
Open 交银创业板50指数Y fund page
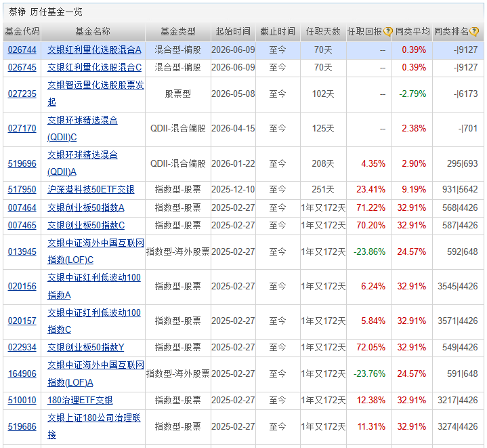[86, 347]
